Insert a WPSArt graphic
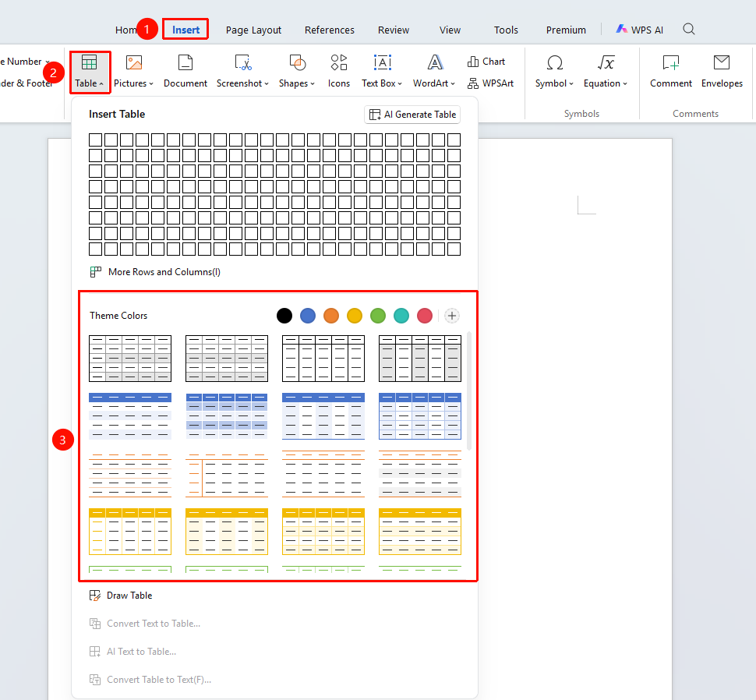 pyautogui.click(x=490, y=83)
